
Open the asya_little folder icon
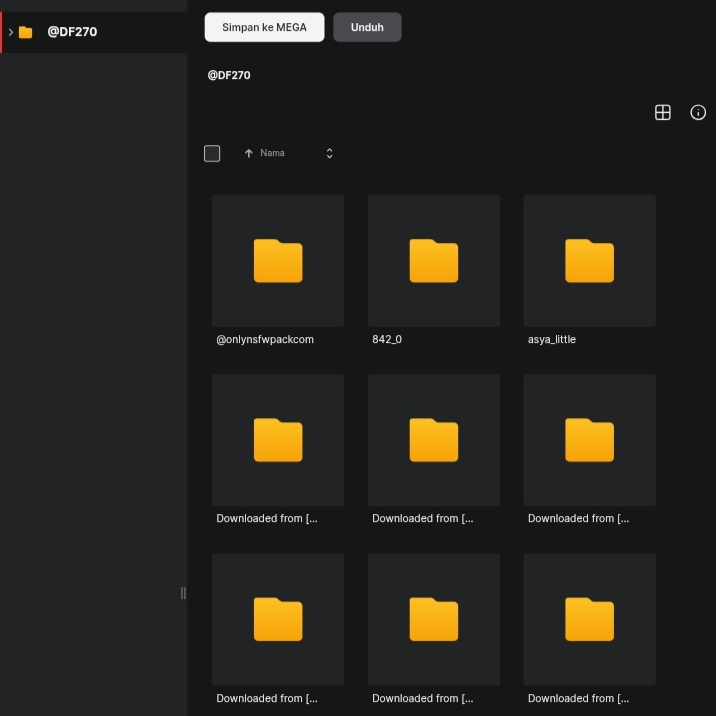(x=589, y=261)
